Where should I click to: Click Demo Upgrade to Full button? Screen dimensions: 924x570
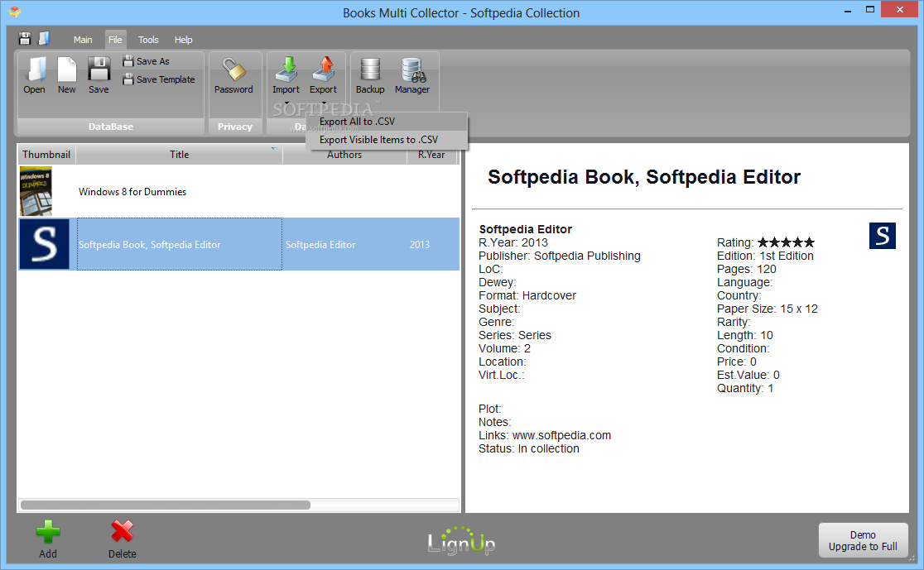click(x=863, y=540)
